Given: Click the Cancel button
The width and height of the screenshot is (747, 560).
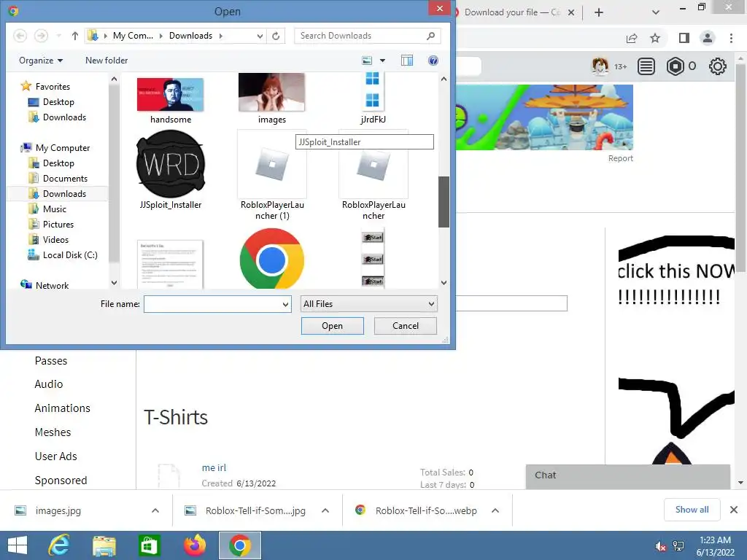Looking at the screenshot, I should tap(406, 326).
